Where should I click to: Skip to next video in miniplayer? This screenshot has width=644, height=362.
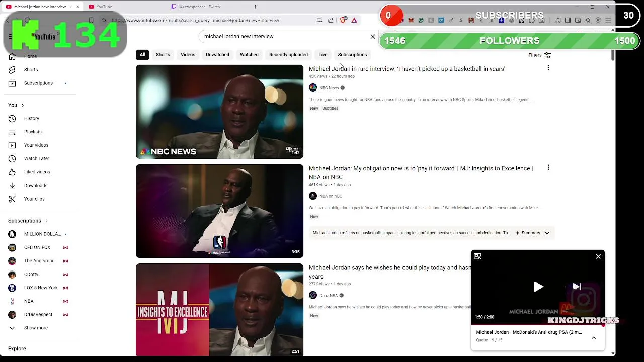577,287
